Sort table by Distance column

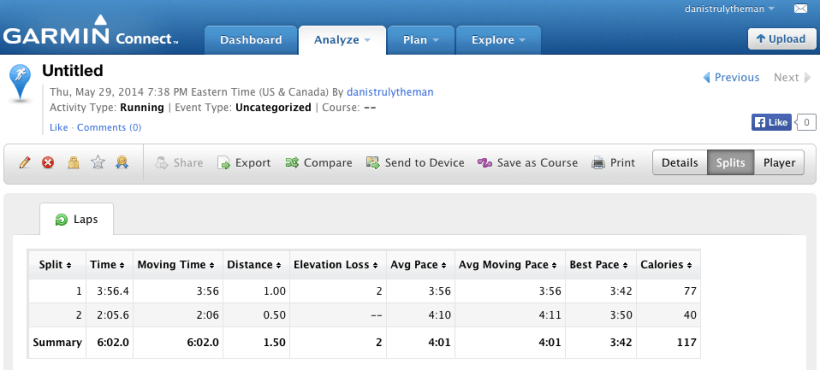click(x=256, y=265)
